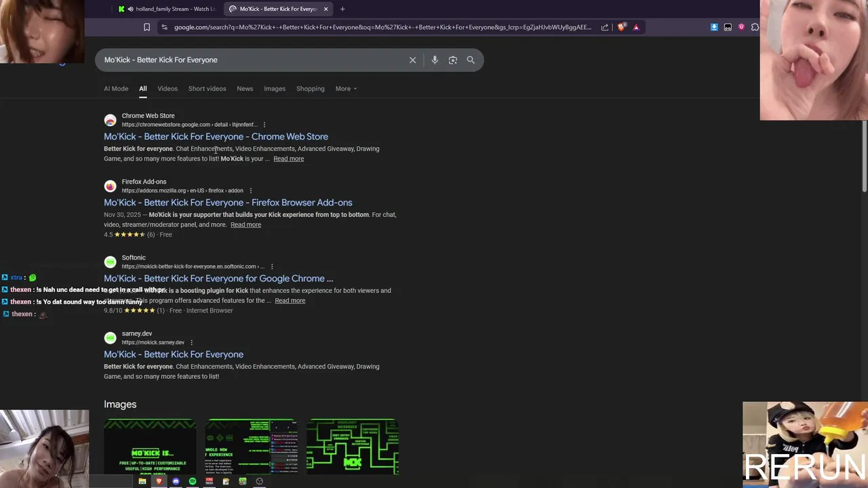Select Shopping search tab
The height and width of the screenshot is (488, 868).
click(x=311, y=89)
